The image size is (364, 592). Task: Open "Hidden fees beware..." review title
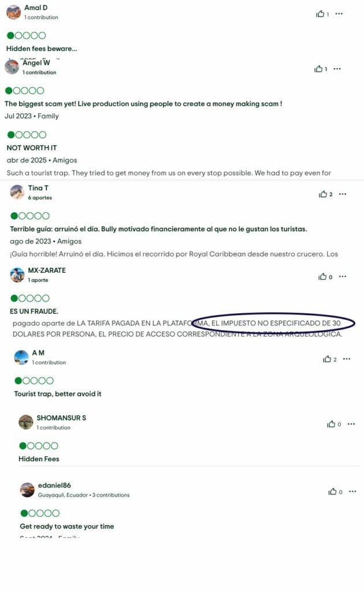click(x=42, y=49)
